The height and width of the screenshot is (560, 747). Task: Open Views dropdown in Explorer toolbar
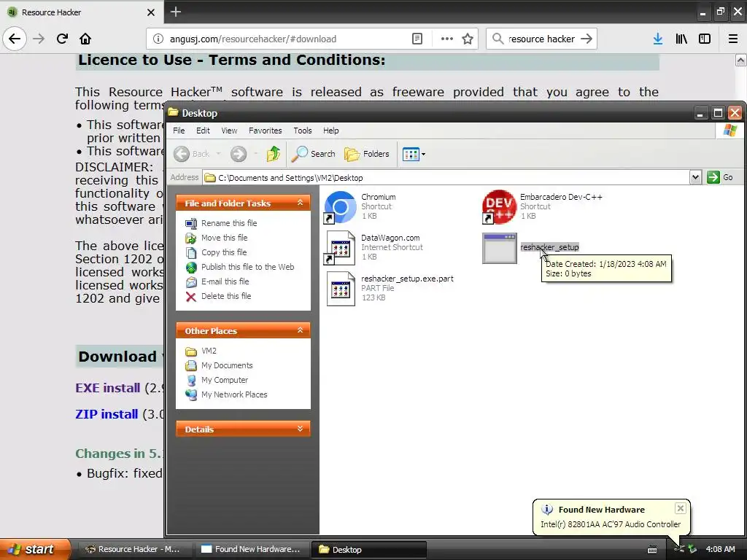pos(414,154)
